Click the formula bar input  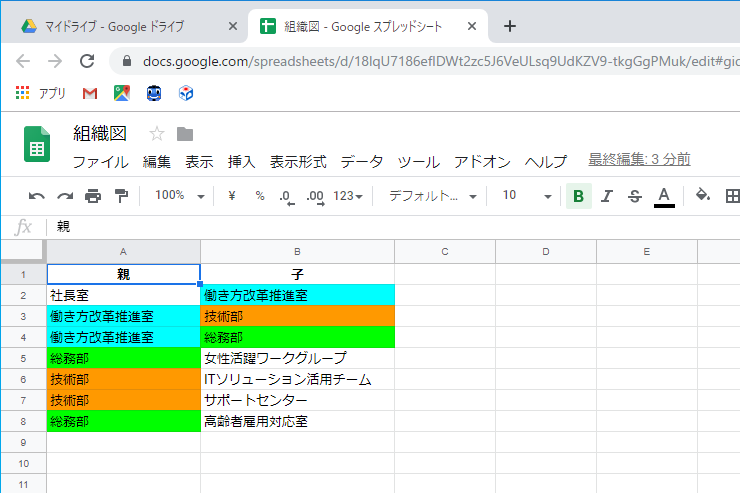pyautogui.click(x=392, y=227)
